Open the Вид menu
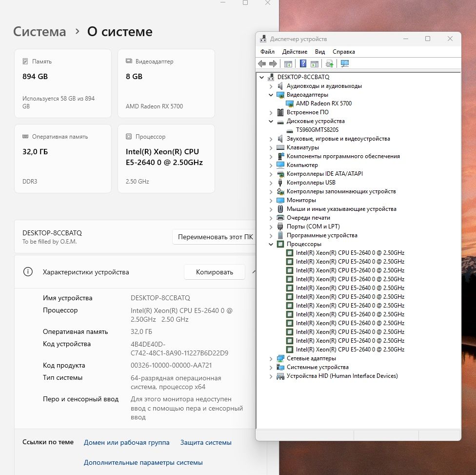 (x=319, y=52)
